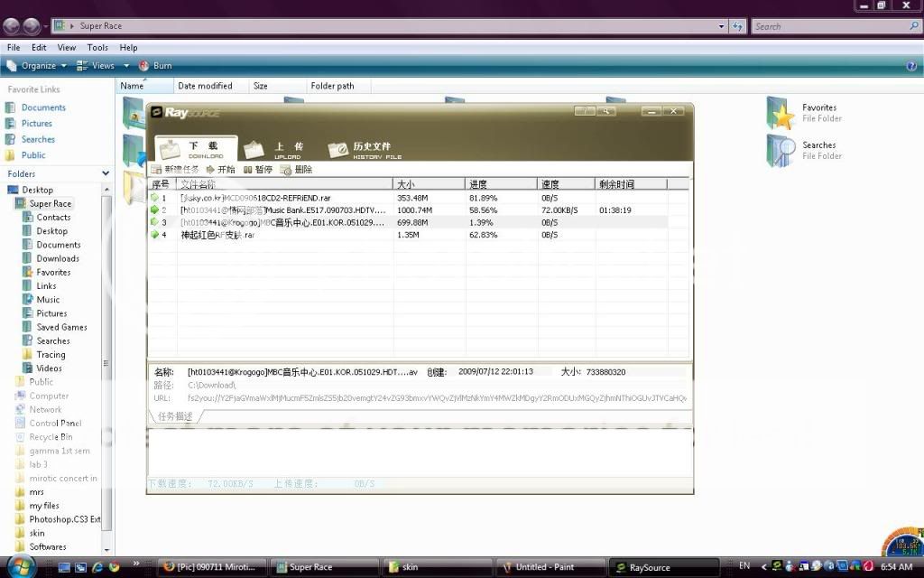This screenshot has height=578, width=924.
Task: Click the Delete (删除) task icon
Action: 287,170
